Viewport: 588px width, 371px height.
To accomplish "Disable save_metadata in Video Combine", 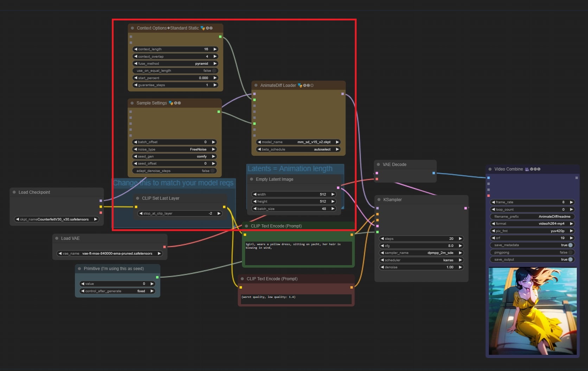I will [570, 245].
